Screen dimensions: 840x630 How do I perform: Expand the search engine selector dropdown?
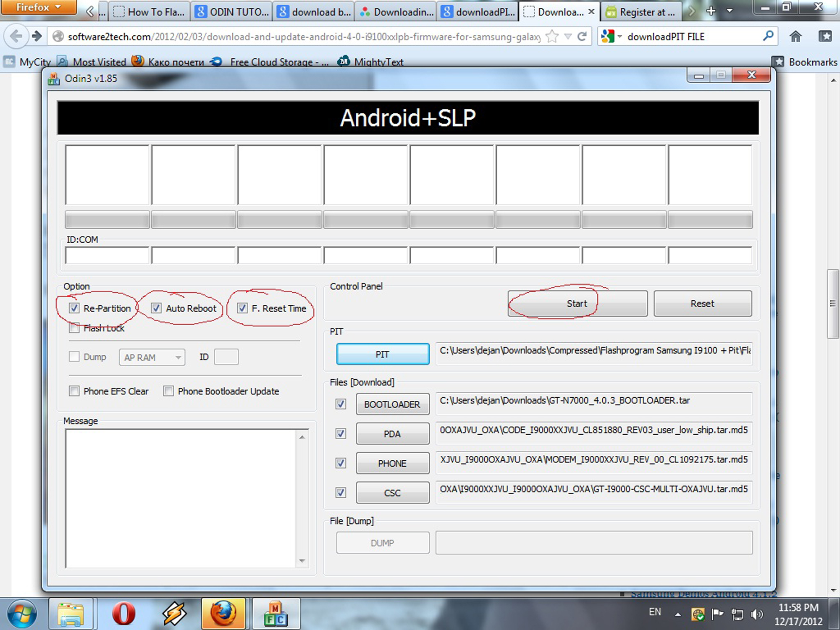[x=612, y=37]
